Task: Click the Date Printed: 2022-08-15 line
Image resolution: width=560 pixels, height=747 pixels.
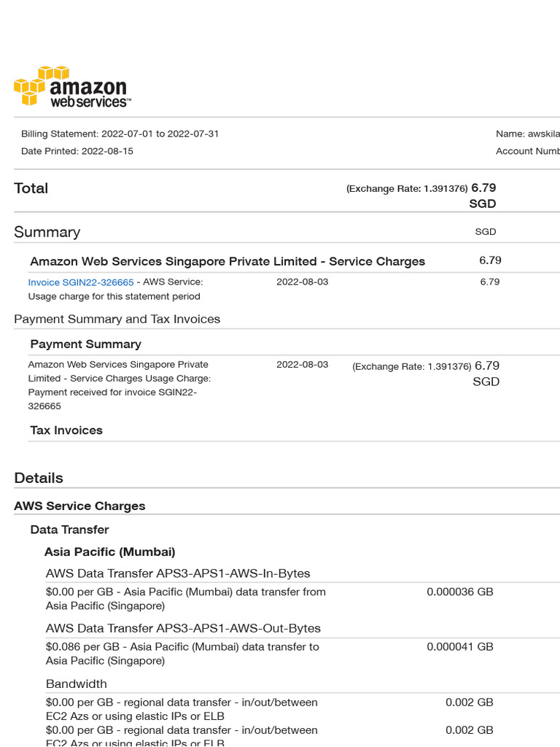Action: click(77, 151)
